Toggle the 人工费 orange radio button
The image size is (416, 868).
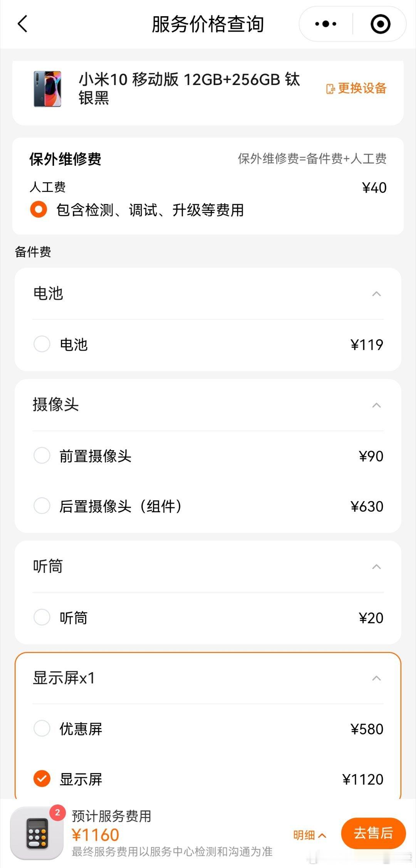pyautogui.click(x=39, y=210)
